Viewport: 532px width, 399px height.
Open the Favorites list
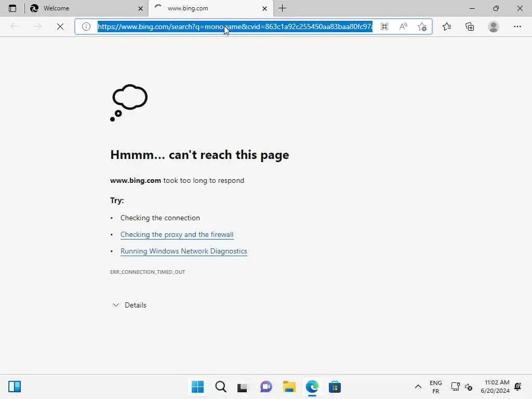447,26
